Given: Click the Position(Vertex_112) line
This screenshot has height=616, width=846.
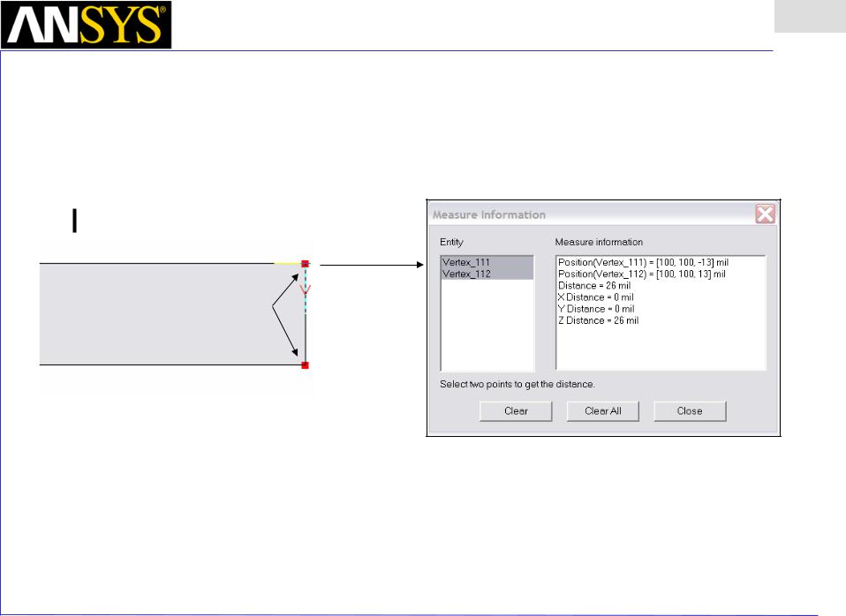Looking at the screenshot, I should click(641, 274).
